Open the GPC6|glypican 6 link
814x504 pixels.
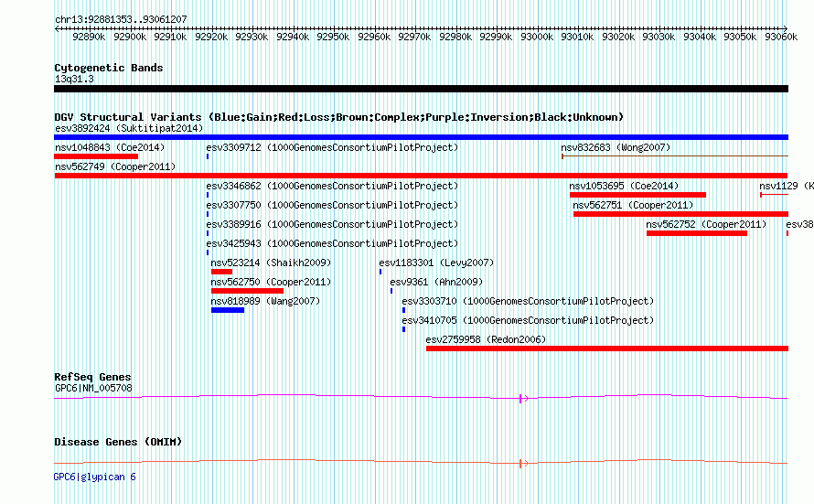(x=94, y=477)
